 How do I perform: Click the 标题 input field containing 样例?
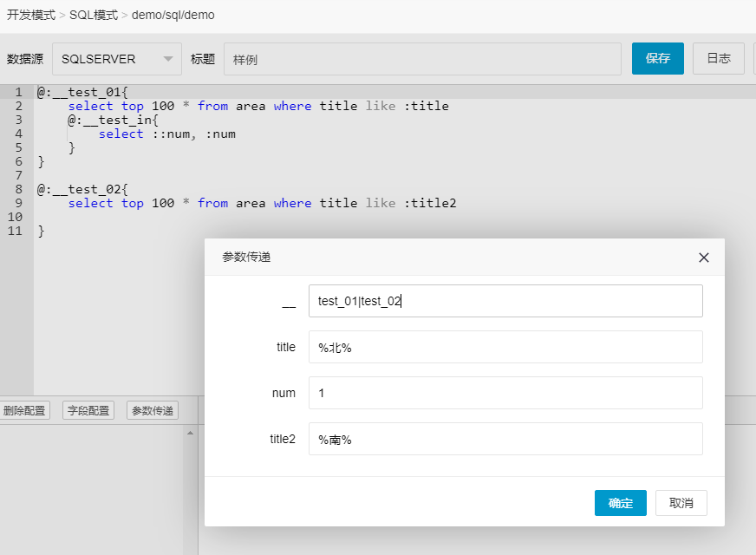(422, 59)
